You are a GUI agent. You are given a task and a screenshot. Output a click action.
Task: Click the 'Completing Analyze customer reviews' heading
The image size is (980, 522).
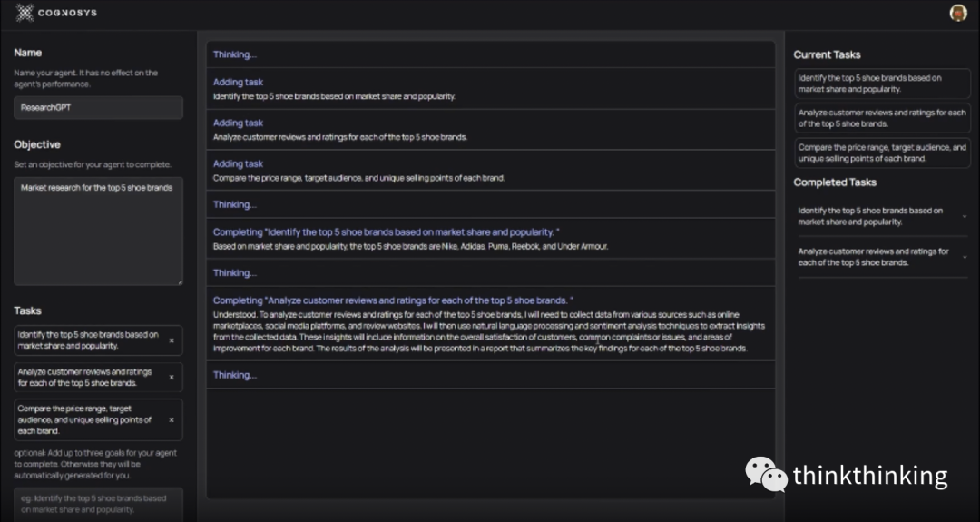tap(393, 300)
